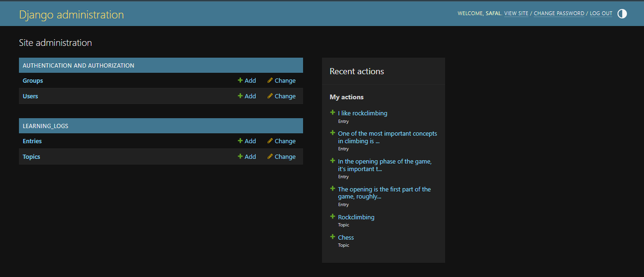Open the Rockclimbing topic recent action

[356, 217]
